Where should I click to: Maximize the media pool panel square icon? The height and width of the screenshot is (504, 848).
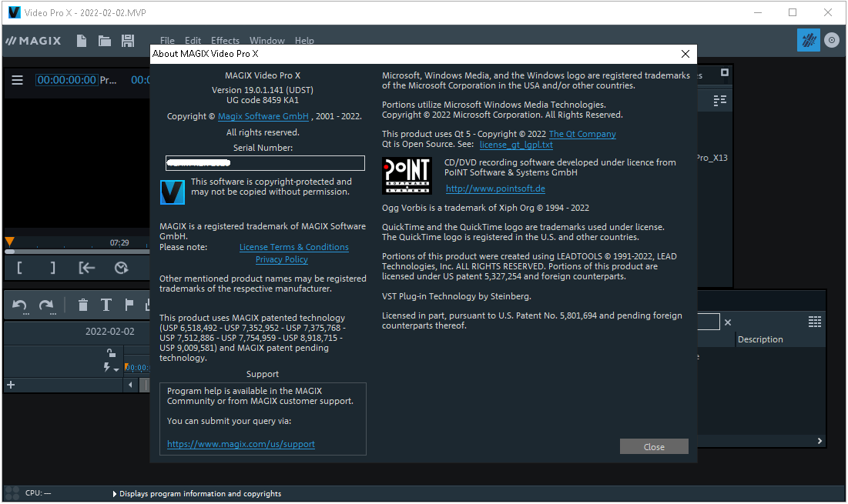[725, 72]
